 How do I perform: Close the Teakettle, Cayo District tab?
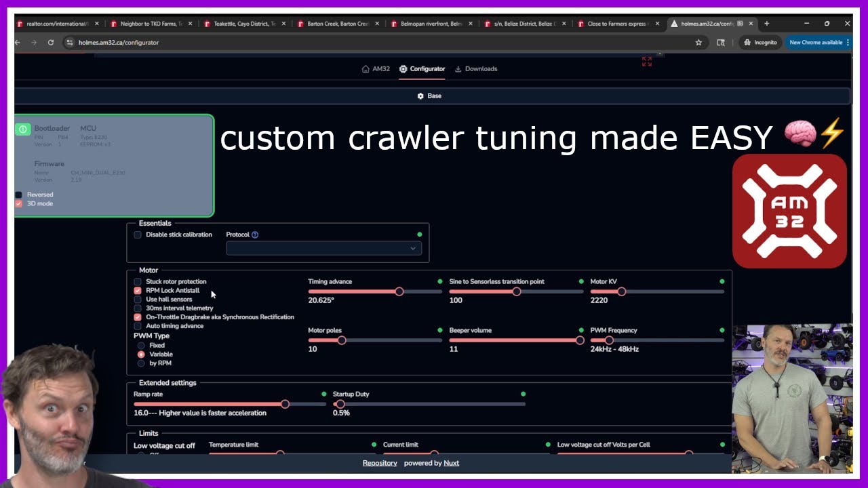[283, 23]
